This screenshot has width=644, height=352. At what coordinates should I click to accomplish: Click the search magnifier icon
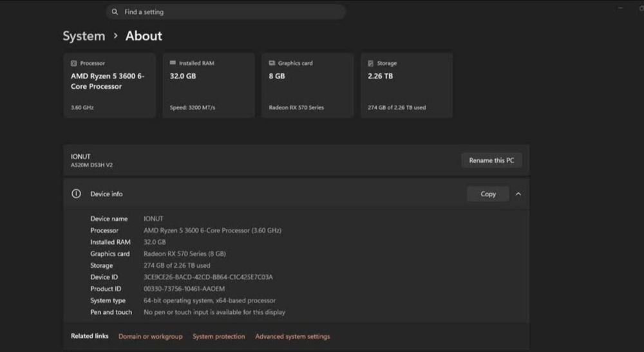[115, 12]
